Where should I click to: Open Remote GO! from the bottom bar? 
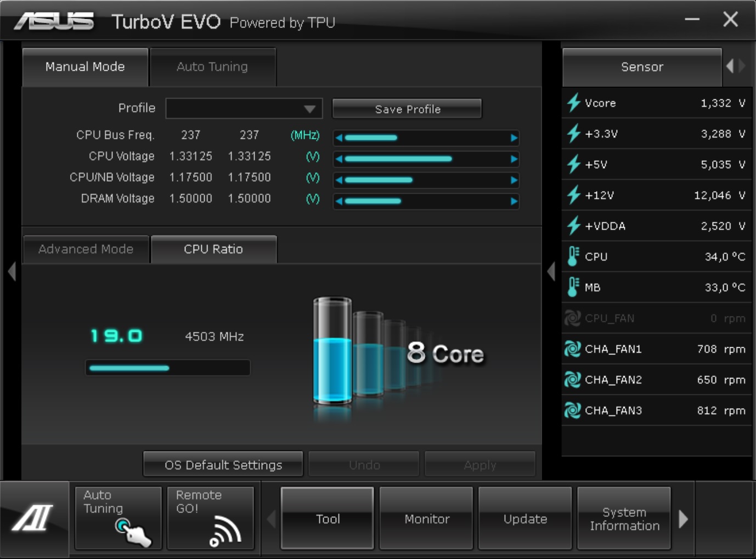[x=211, y=518]
